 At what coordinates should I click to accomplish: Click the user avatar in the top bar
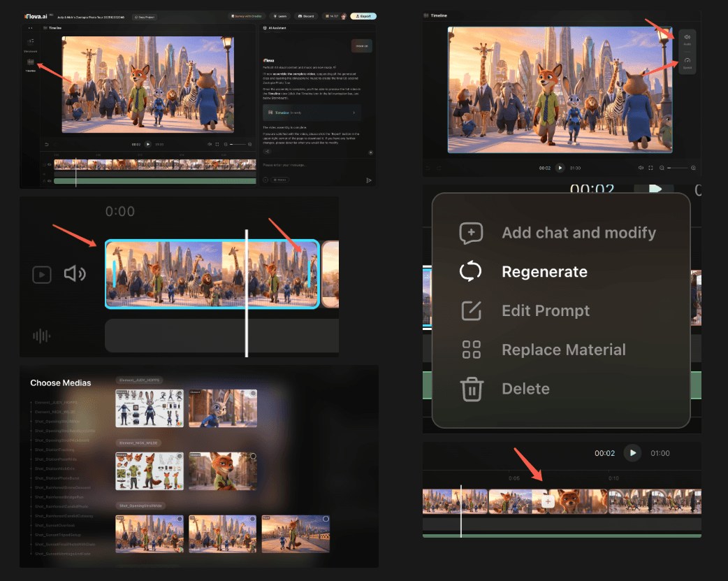(x=344, y=16)
